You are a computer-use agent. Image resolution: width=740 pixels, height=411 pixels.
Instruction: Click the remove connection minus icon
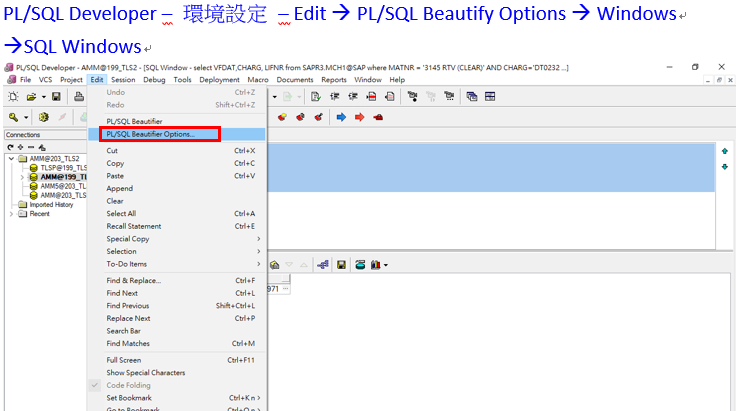click(31, 147)
